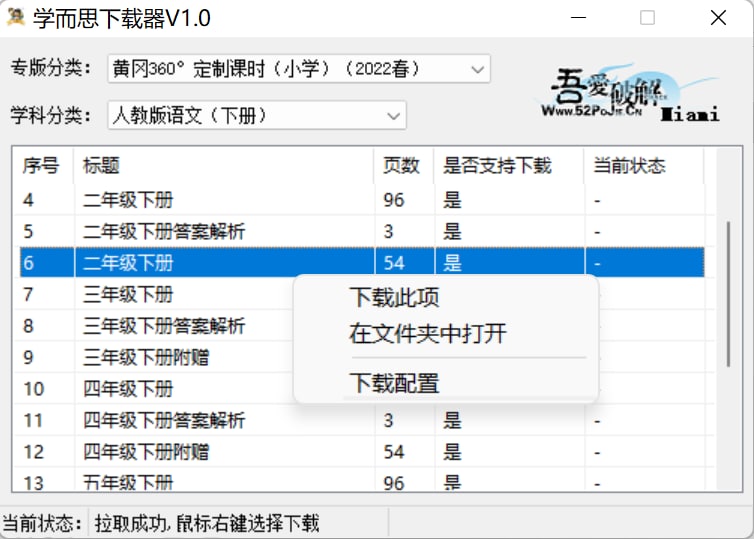Click the 当前状态 column header
Image resolution: width=754 pixels, height=539 pixels.
point(644,166)
